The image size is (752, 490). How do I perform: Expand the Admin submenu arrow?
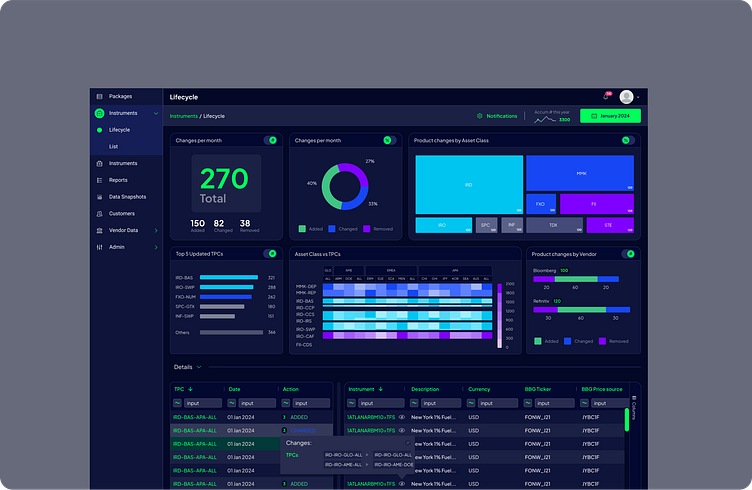[156, 247]
